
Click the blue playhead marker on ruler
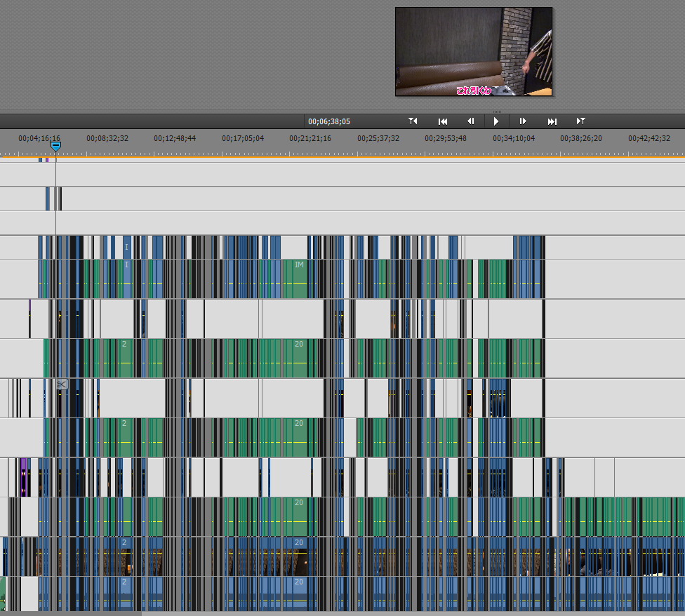coord(55,146)
